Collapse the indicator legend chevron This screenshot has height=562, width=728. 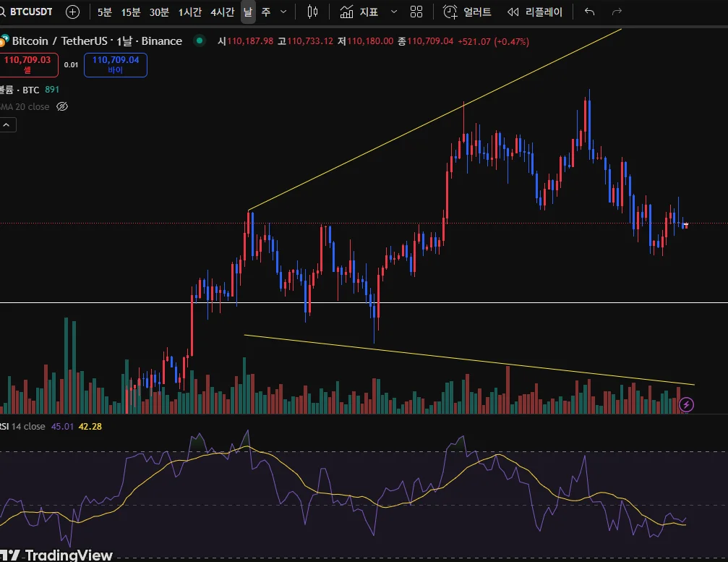tap(7, 125)
